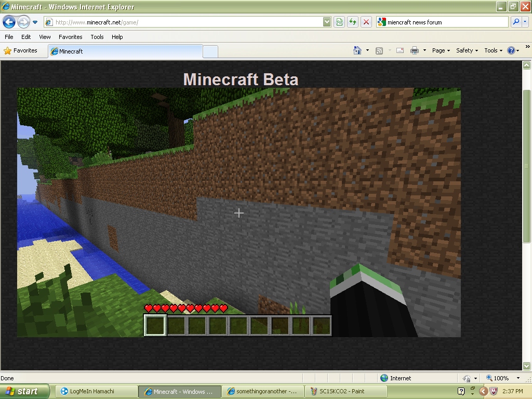The width and height of the screenshot is (532, 399).
Task: Click the Print icon
Action: coord(415,50)
